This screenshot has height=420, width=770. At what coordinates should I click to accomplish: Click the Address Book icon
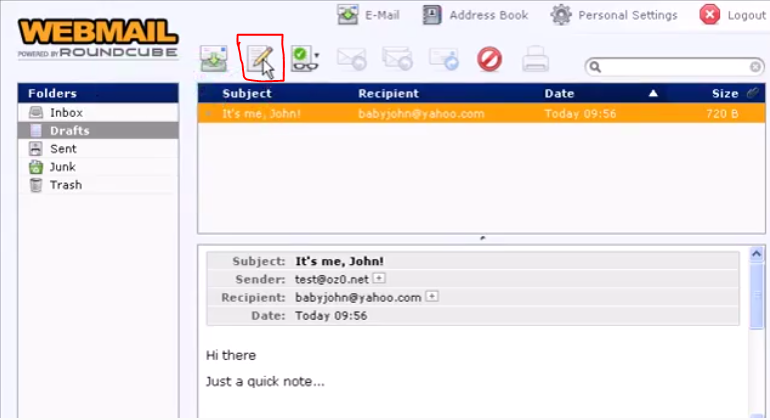432,15
